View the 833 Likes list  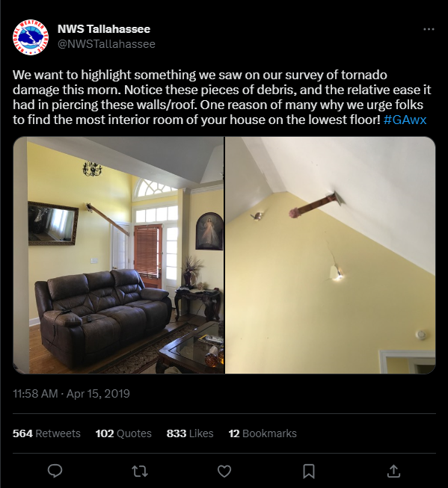(x=190, y=433)
